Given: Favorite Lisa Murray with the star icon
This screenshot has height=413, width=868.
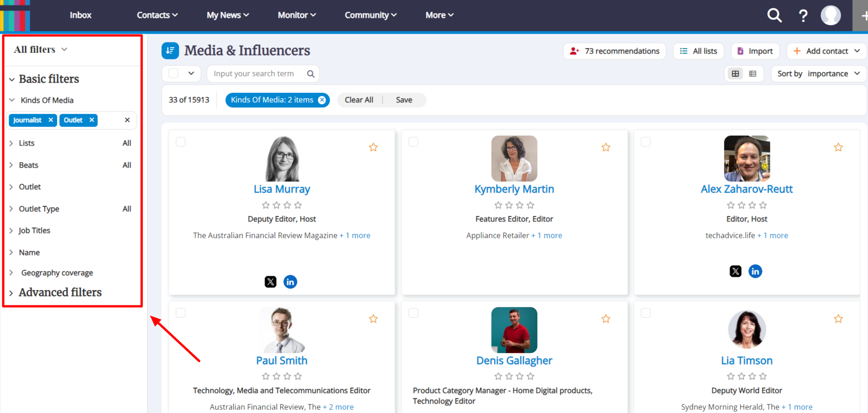Looking at the screenshot, I should coord(373,147).
